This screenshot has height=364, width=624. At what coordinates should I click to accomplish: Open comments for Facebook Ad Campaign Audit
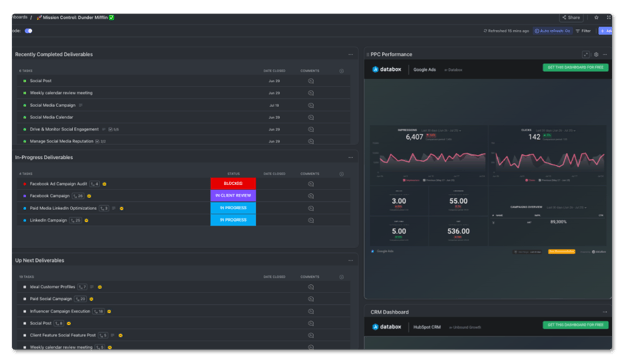311,184
